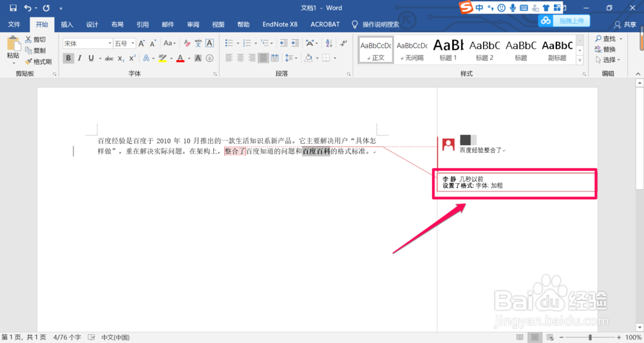
Task: Align text left
Action: (229, 59)
